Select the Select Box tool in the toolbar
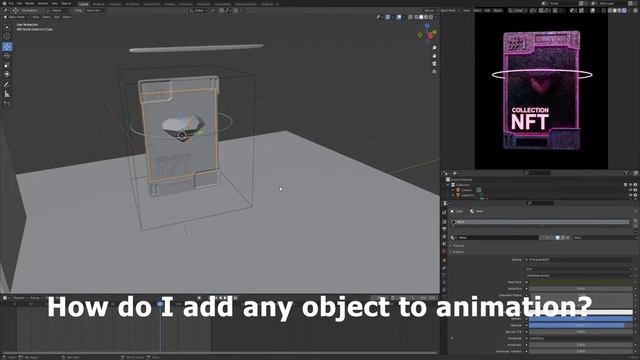This screenshot has width=640, height=360. (7, 27)
